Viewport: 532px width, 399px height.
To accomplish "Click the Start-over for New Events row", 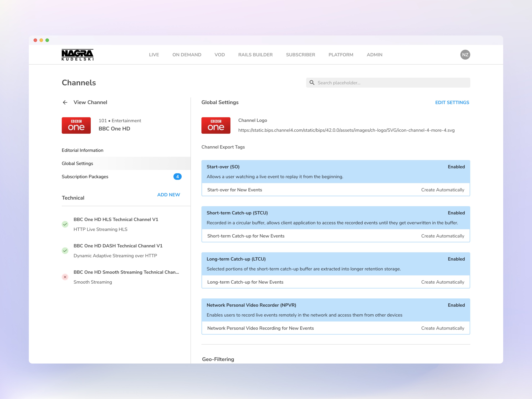I will point(336,190).
